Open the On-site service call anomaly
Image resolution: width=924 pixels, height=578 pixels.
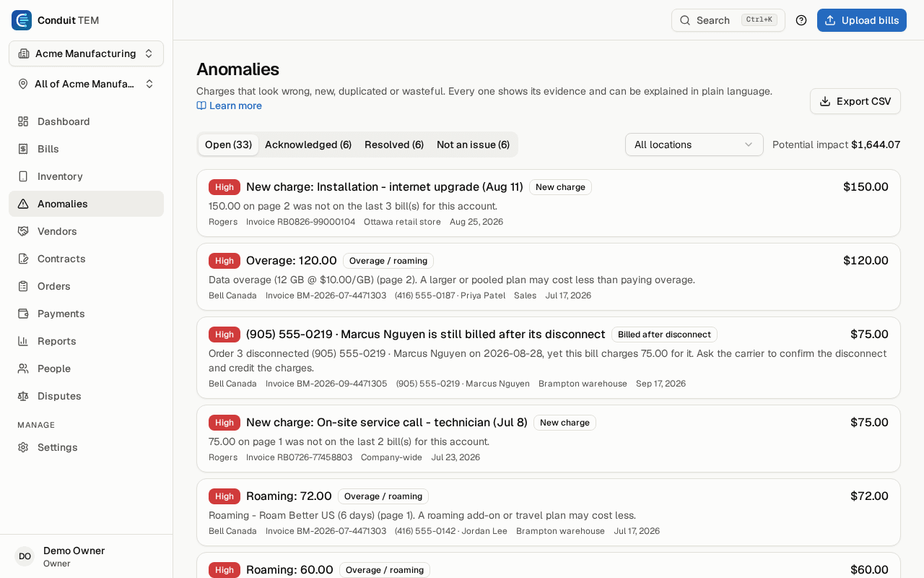(x=549, y=439)
